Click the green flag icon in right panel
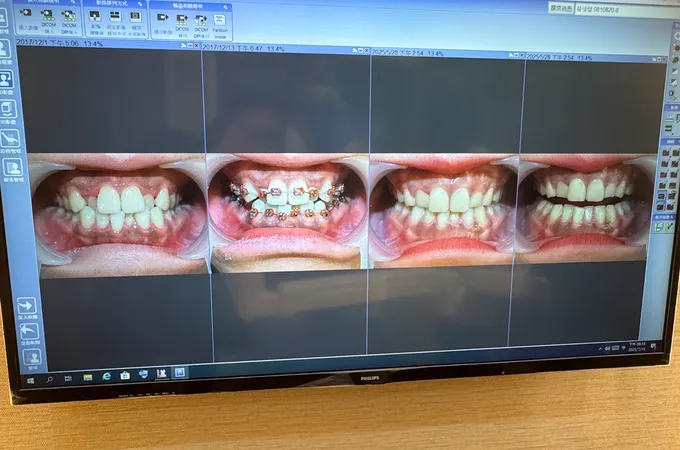680x450 pixels. (x=659, y=227)
